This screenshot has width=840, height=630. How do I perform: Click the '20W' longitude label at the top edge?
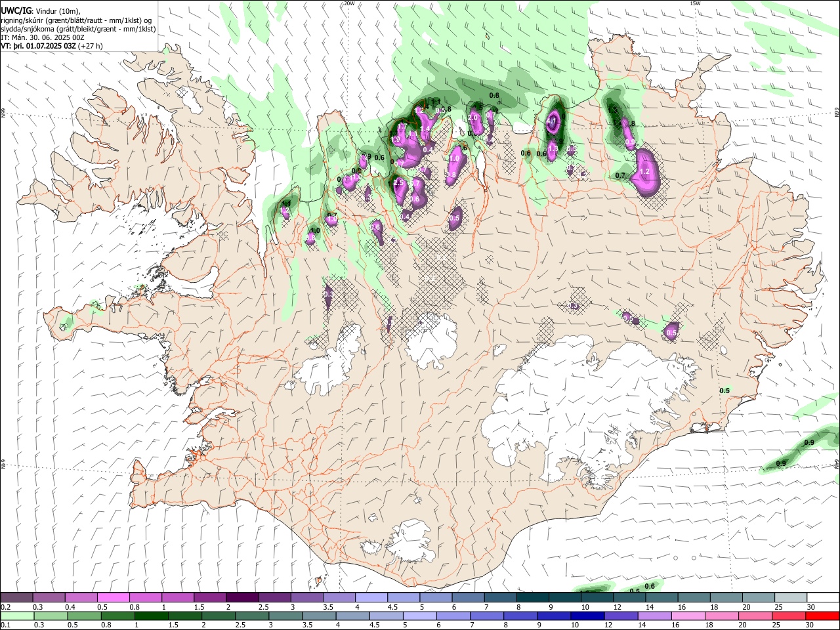pyautogui.click(x=349, y=3)
